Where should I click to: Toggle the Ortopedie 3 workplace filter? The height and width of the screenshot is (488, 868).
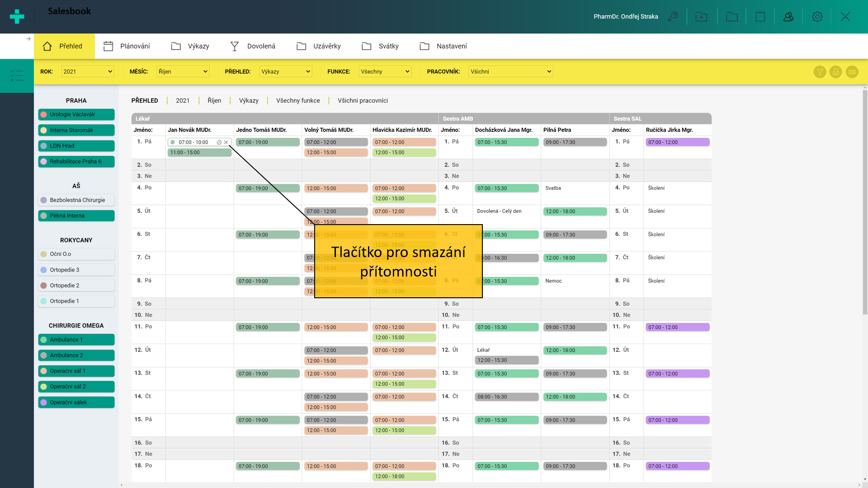pyautogui.click(x=76, y=270)
